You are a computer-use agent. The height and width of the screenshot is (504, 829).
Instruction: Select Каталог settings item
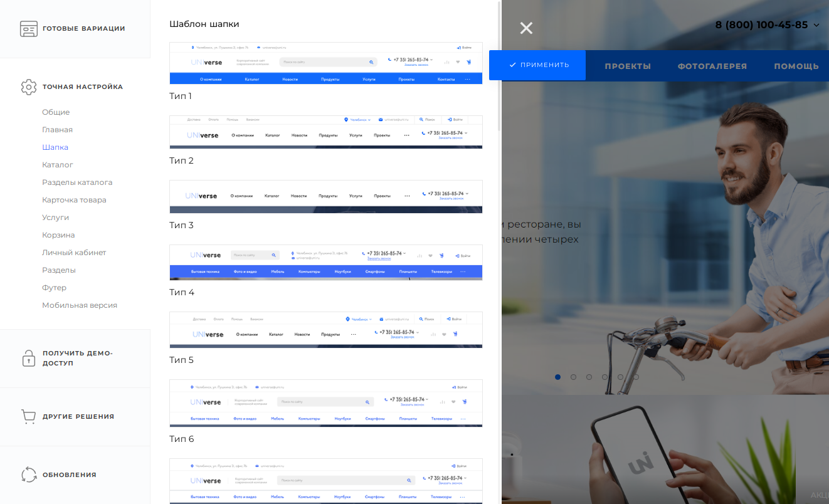coord(58,165)
